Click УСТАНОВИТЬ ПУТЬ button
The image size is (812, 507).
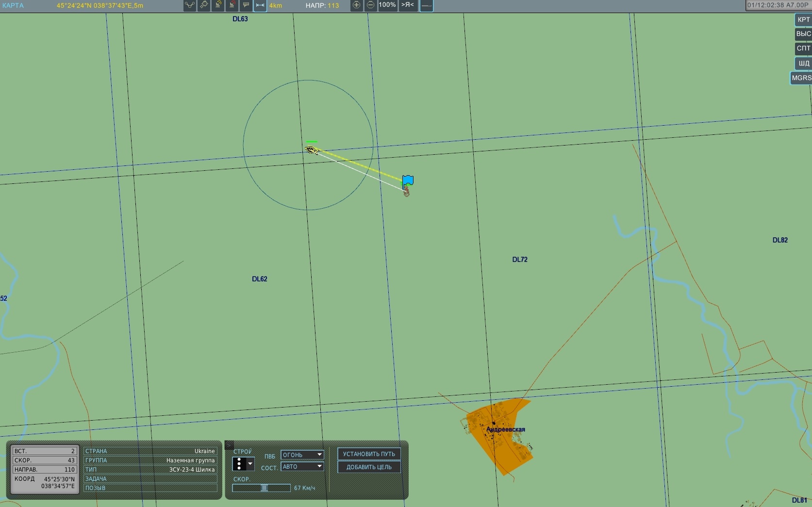pos(369,454)
